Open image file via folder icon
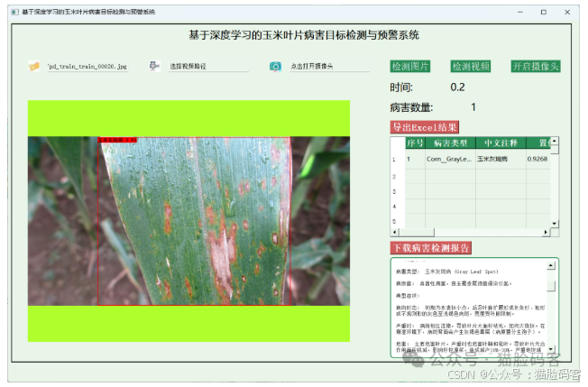The image size is (588, 387). click(34, 67)
